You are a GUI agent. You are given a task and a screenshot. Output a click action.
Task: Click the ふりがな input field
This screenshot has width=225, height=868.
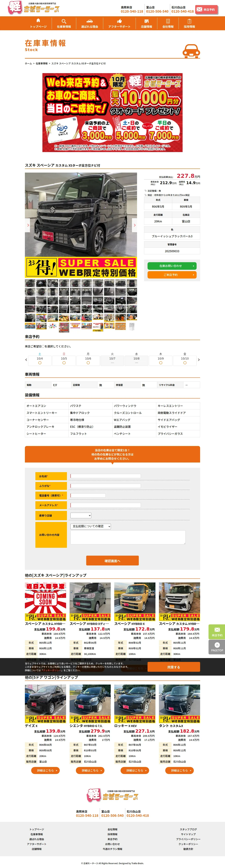(x=105, y=486)
